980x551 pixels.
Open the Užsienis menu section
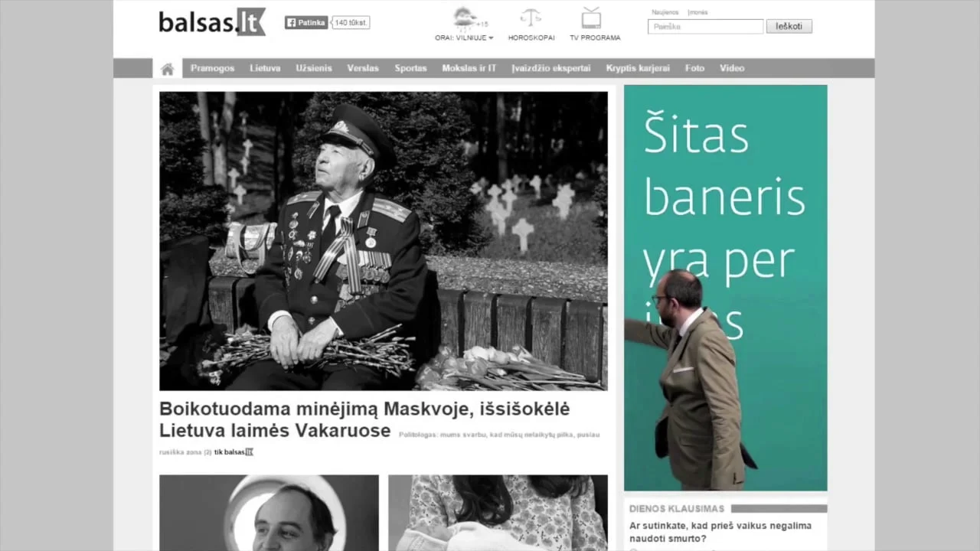(314, 68)
